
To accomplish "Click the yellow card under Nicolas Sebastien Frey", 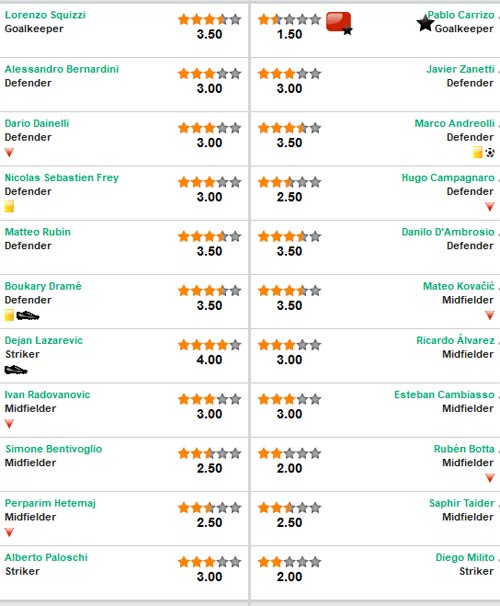I will pos(9,206).
